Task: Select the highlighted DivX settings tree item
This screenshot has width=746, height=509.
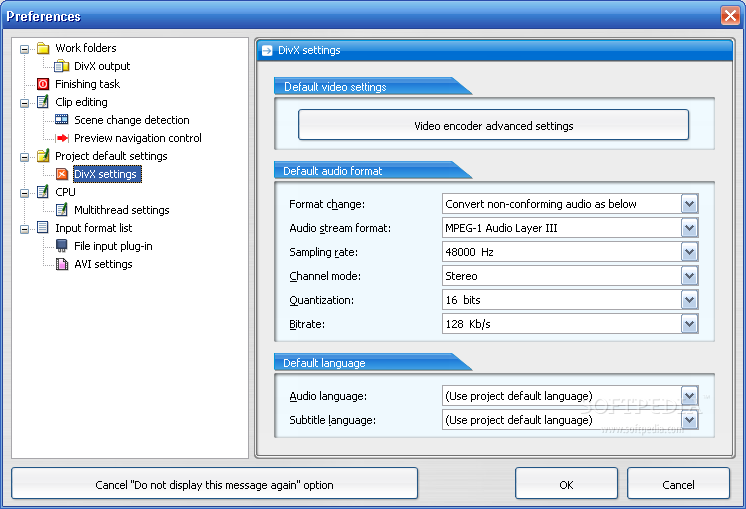Action: coord(107,174)
